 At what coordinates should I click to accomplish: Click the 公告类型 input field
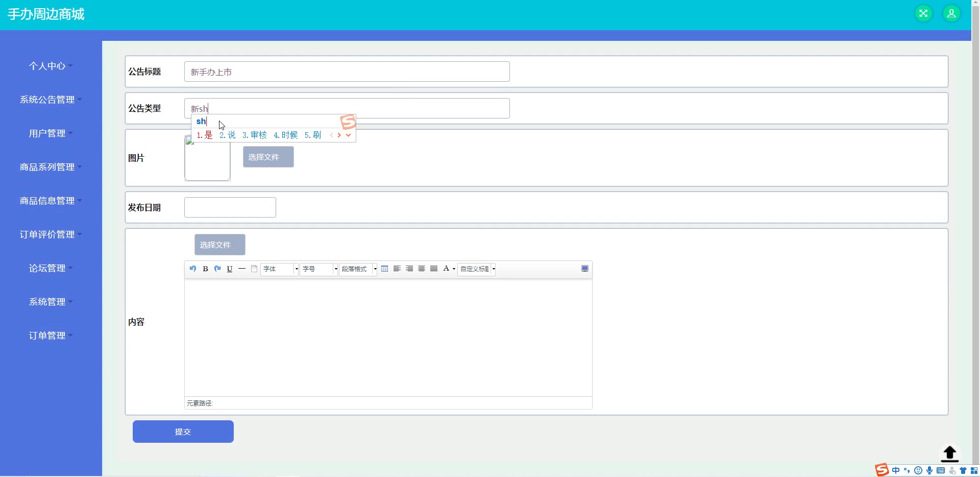[x=347, y=108]
